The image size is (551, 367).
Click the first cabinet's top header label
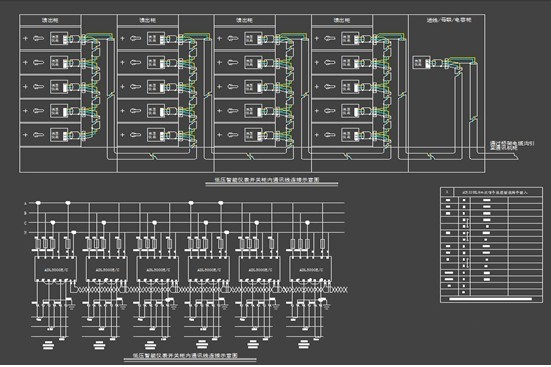(x=50, y=20)
